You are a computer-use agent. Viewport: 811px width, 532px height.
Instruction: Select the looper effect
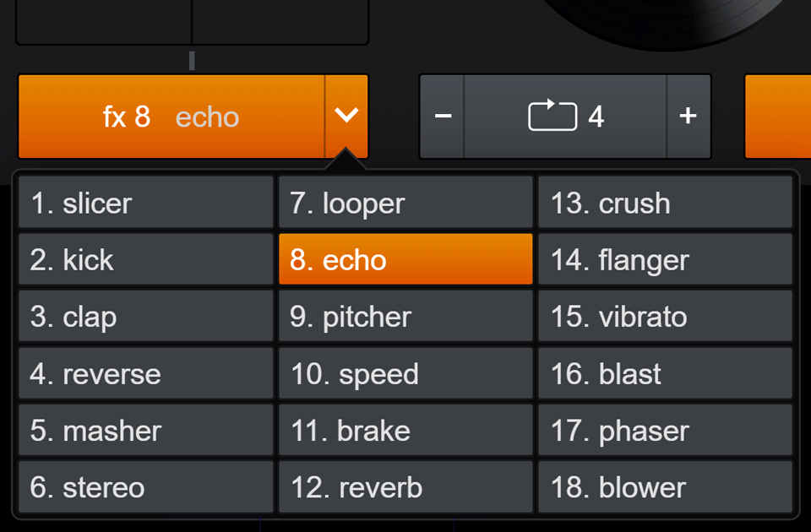pos(405,203)
